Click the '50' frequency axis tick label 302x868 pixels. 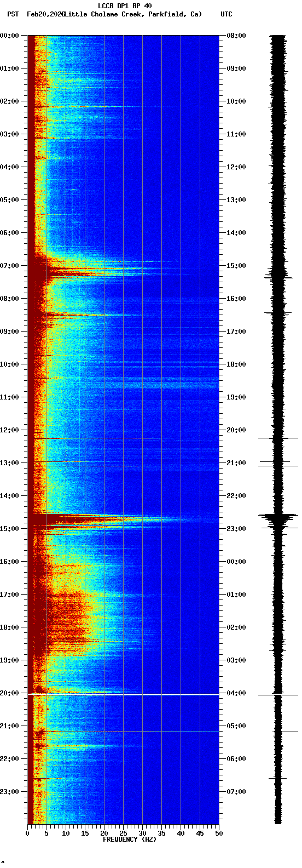(219, 833)
